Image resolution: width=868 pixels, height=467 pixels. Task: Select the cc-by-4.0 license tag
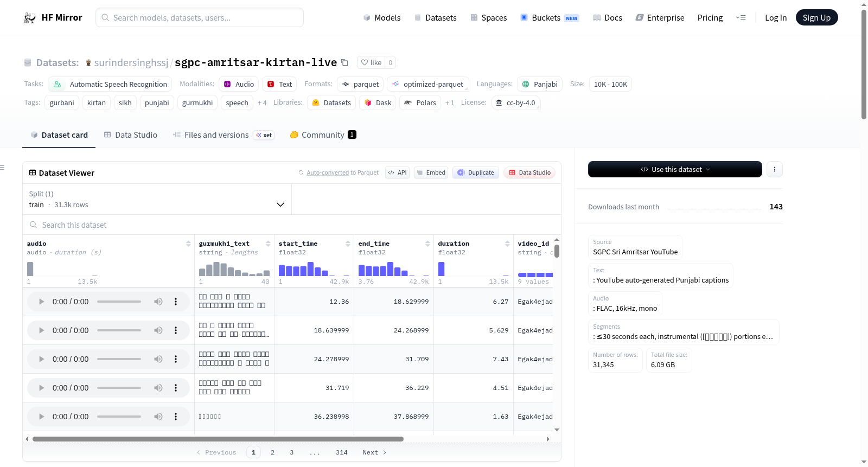click(515, 103)
